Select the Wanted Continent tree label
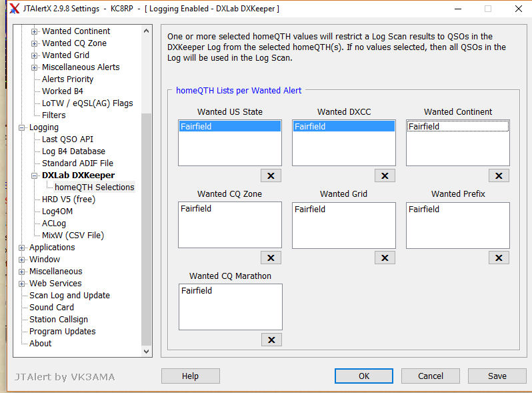Screen dimensions: 532x393 coord(76,31)
